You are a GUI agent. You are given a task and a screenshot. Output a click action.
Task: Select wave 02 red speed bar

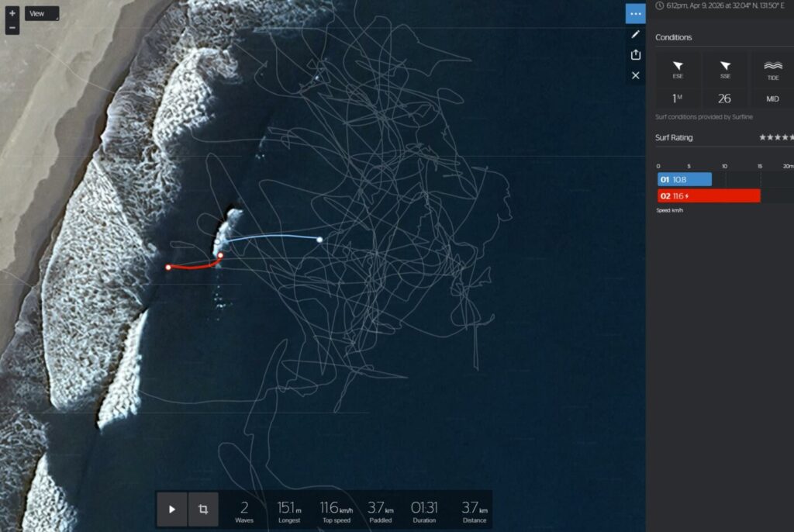(x=709, y=196)
